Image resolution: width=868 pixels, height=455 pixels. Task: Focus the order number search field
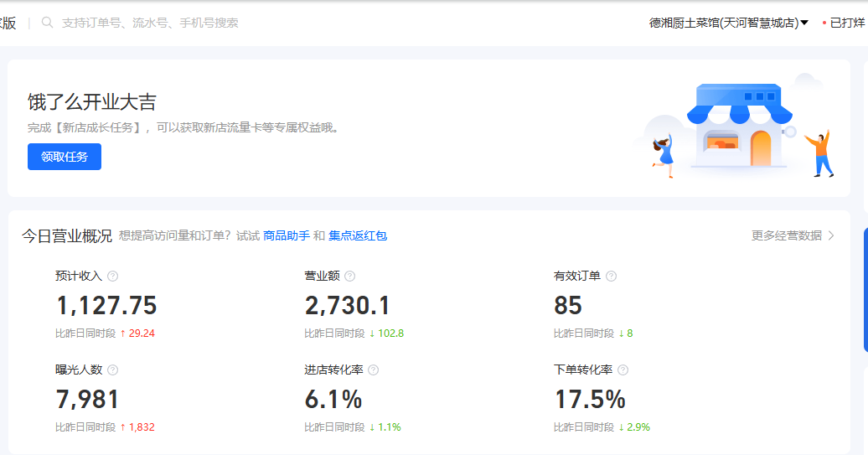150,23
